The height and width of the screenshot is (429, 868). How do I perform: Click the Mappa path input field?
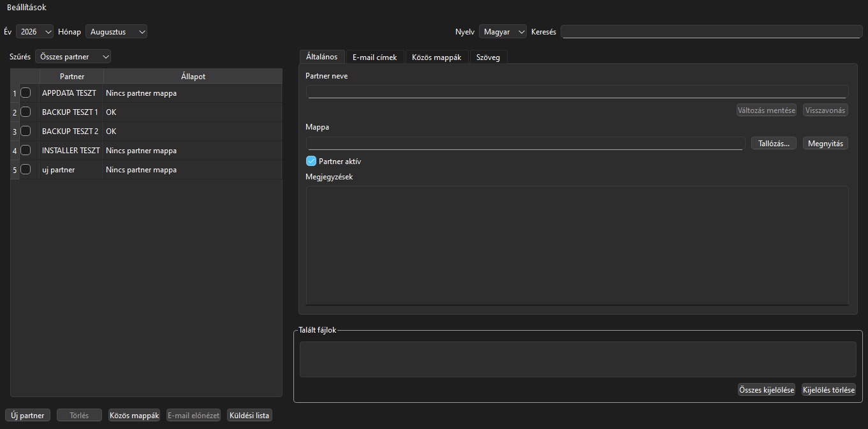point(526,143)
